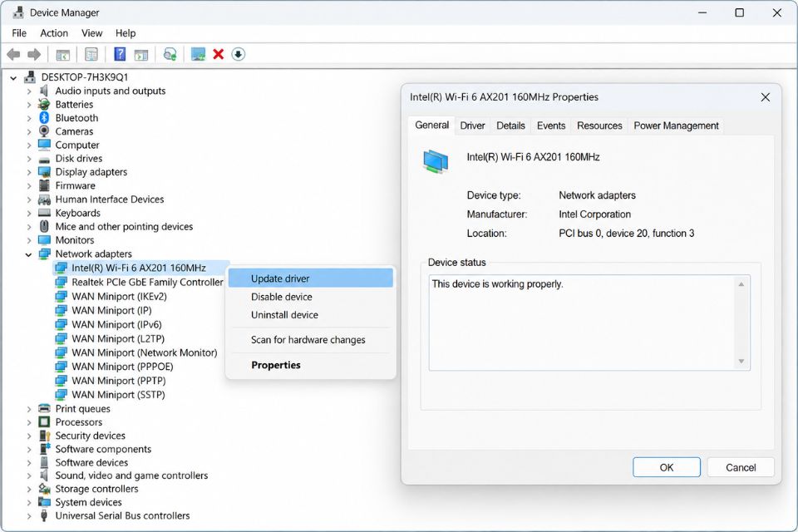The width and height of the screenshot is (798, 532).
Task: Expand the Disk drives category
Action: 29,159
